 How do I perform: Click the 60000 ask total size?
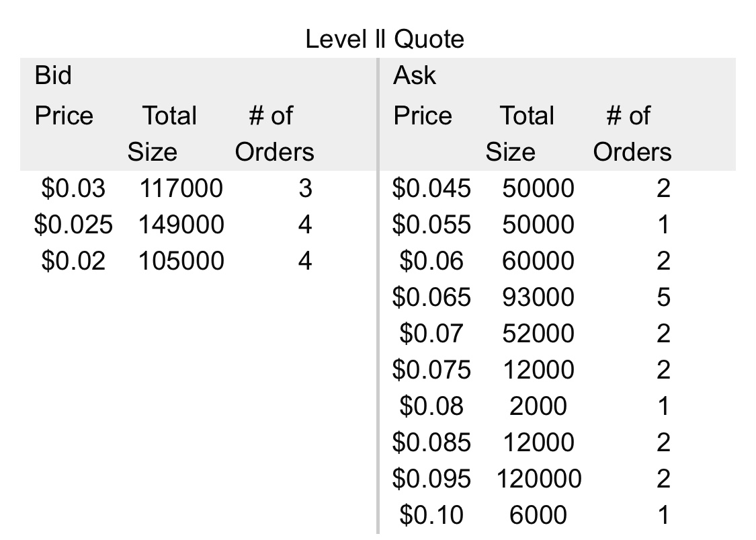(x=538, y=261)
